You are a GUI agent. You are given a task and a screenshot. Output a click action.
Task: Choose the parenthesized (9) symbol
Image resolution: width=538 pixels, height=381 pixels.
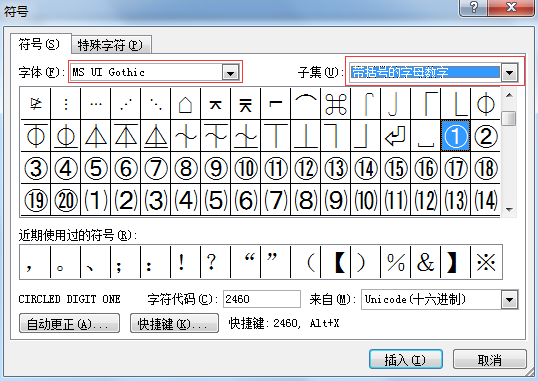pos(336,200)
